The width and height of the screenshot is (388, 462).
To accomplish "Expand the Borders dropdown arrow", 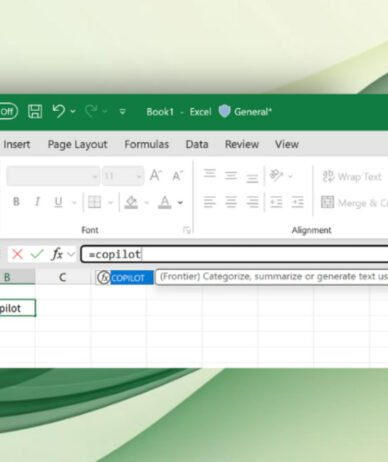I will coord(110,202).
